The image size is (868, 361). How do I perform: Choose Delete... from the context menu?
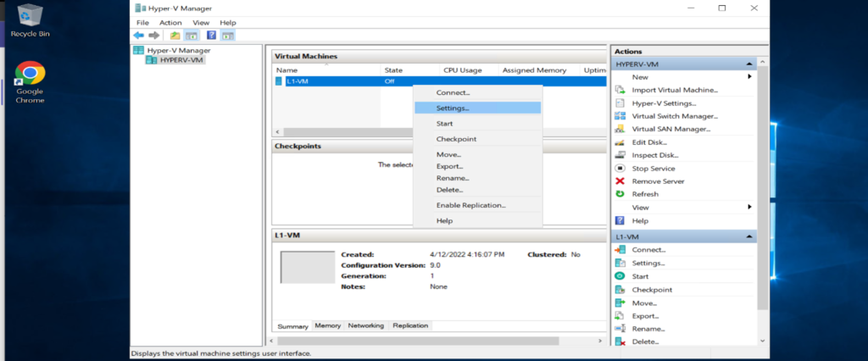click(478, 190)
